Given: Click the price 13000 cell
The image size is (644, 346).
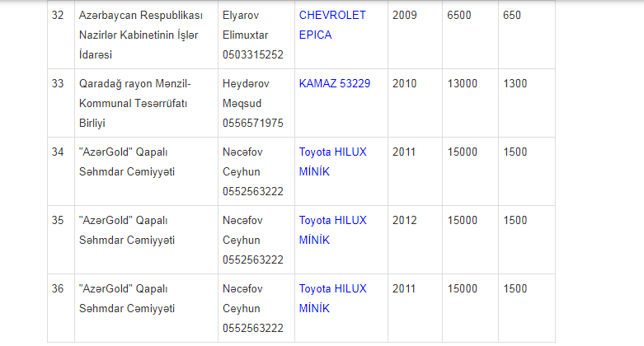Looking at the screenshot, I should (x=470, y=103).
